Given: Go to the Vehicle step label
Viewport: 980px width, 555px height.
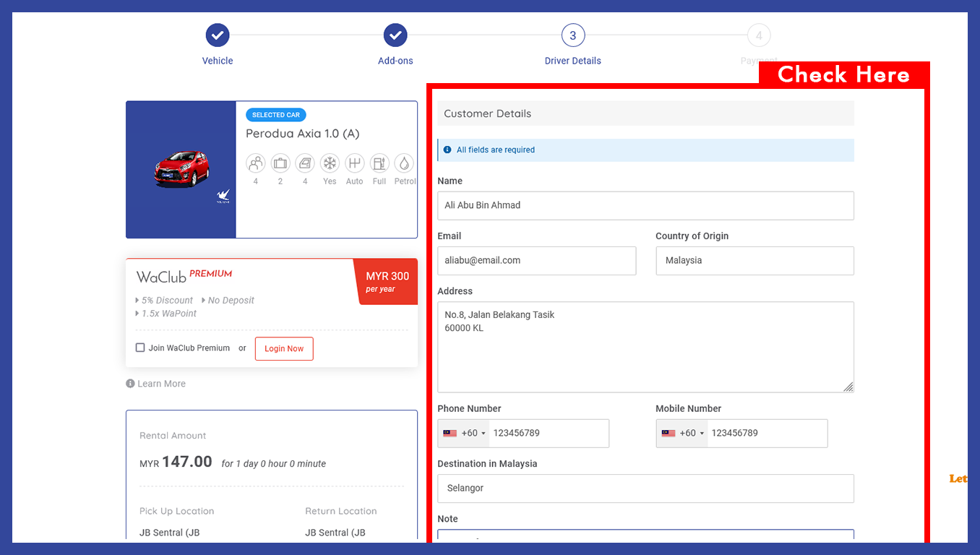Looking at the screenshot, I should tap(218, 61).
